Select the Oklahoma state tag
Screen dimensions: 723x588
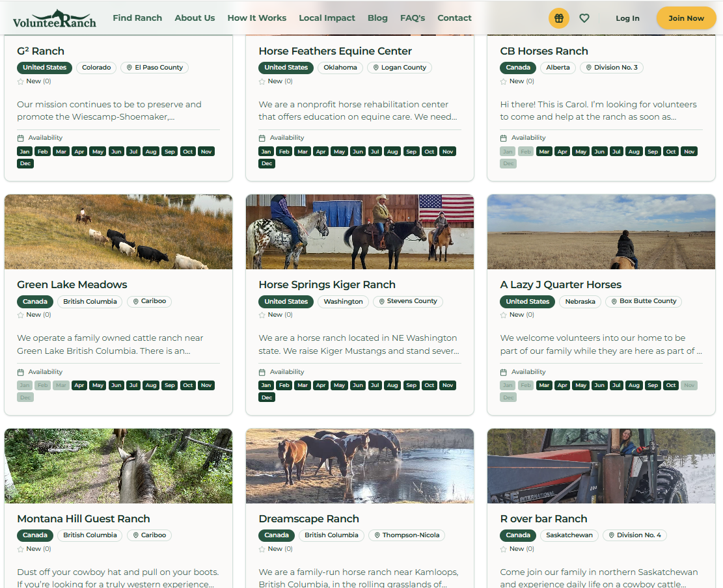(340, 68)
